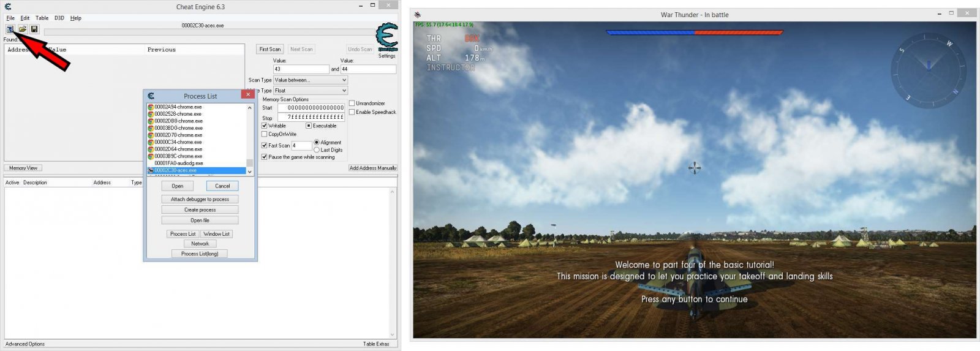The height and width of the screenshot is (351, 980).
Task: Open the Table menu
Action: [x=42, y=18]
